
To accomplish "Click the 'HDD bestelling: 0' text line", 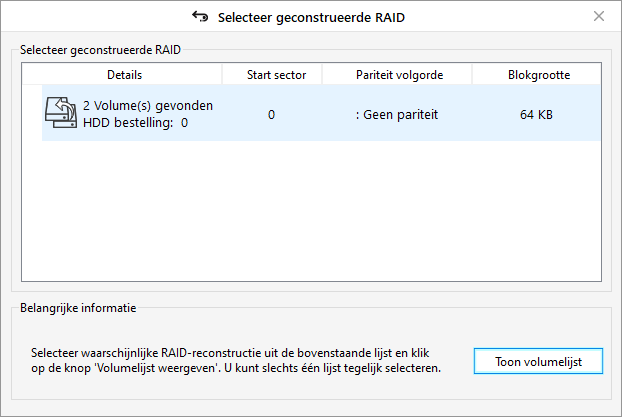I will pyautogui.click(x=135, y=123).
